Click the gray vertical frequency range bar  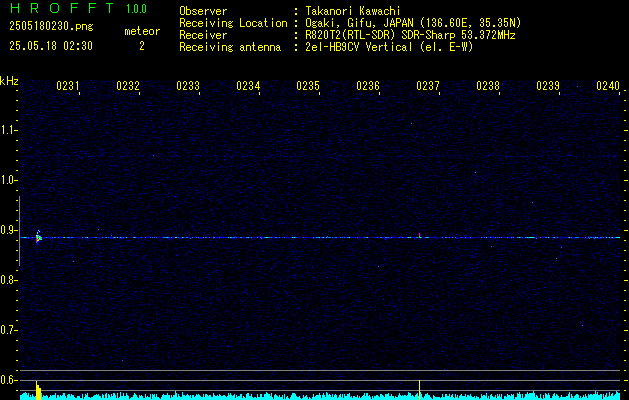pyautogui.click(x=19, y=231)
